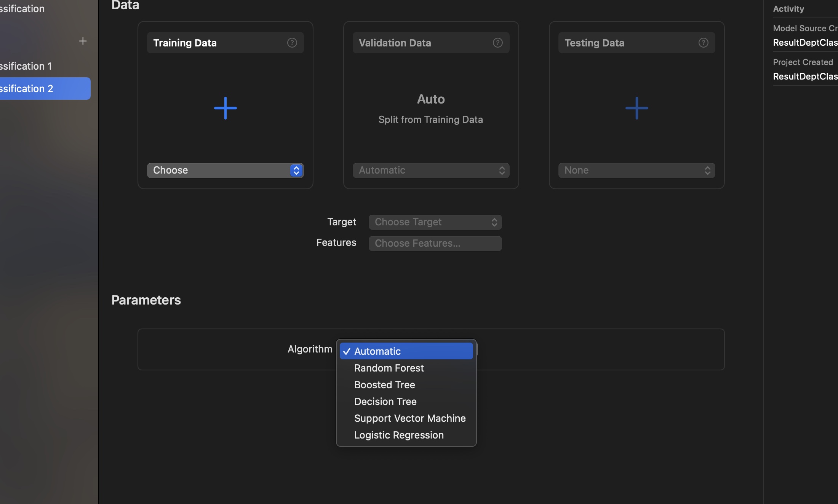This screenshot has width=838, height=504.
Task: Click the plus icon to add testing data
Action: pos(636,108)
